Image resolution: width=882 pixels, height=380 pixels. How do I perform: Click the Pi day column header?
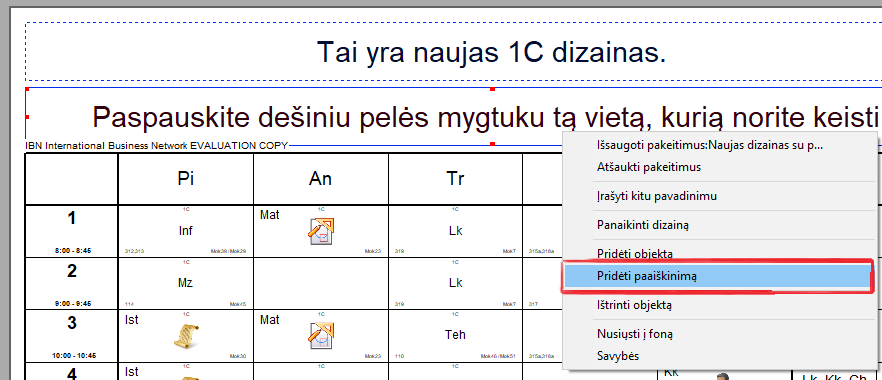click(186, 179)
